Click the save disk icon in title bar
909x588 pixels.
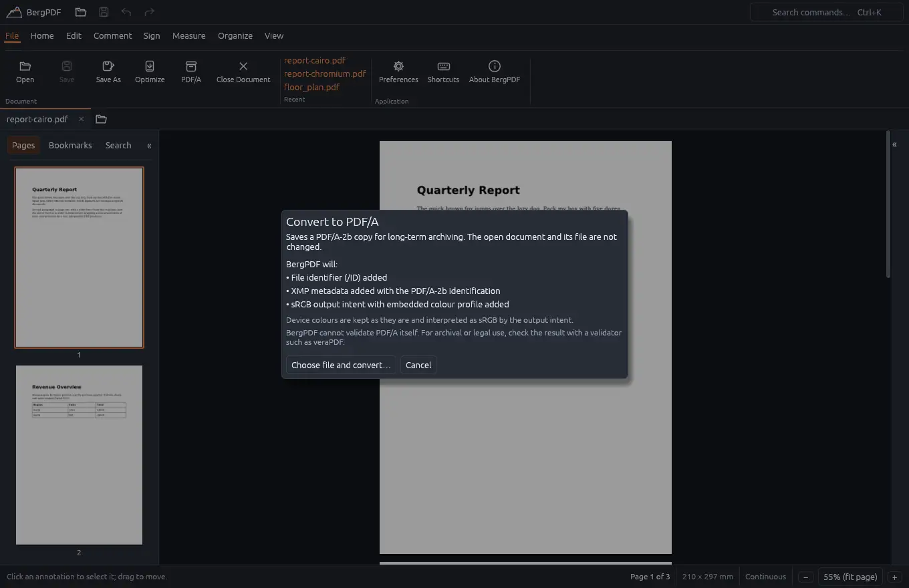103,12
